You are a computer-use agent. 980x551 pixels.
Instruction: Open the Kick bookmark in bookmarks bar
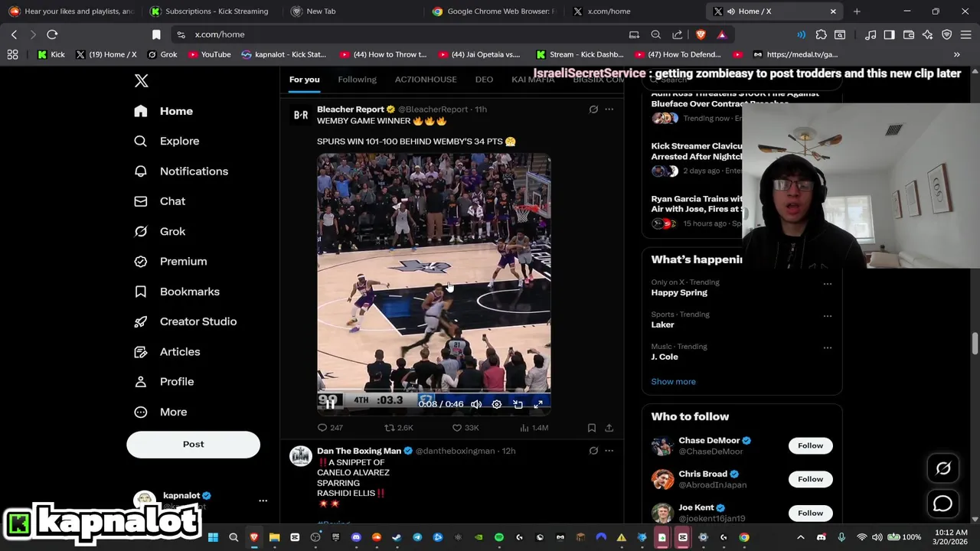click(x=51, y=54)
